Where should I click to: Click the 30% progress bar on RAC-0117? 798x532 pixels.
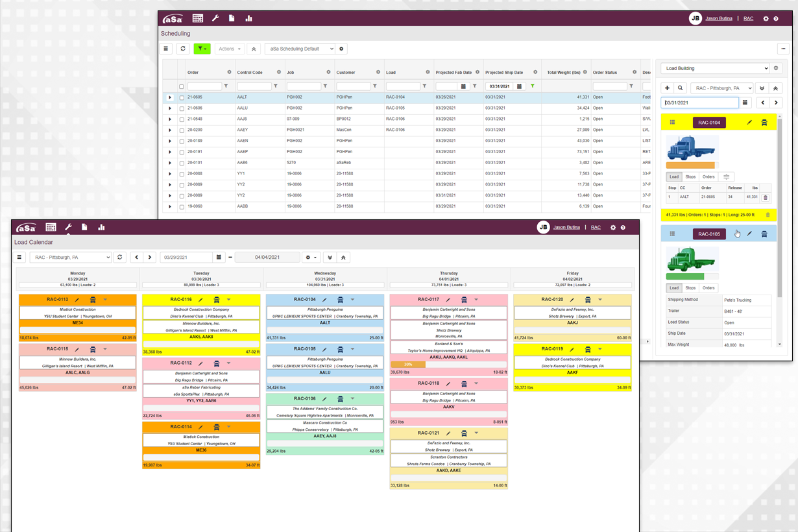click(408, 365)
